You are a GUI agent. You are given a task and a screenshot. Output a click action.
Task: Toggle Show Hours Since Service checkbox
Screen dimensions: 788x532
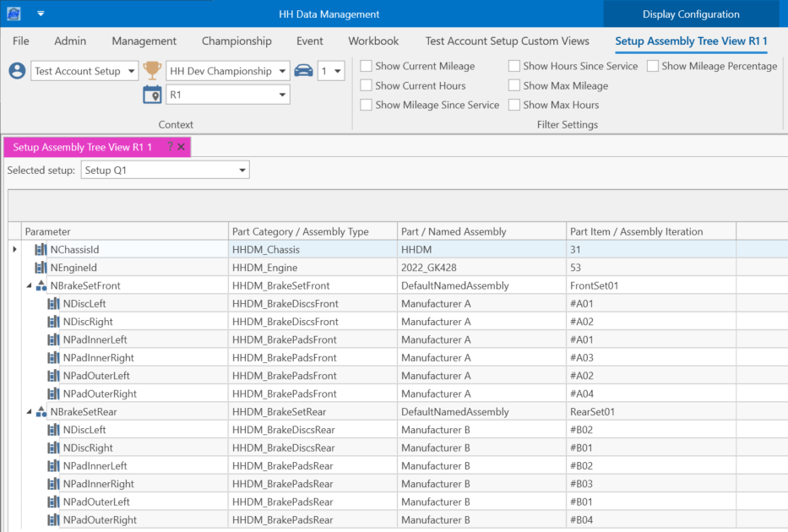(514, 66)
